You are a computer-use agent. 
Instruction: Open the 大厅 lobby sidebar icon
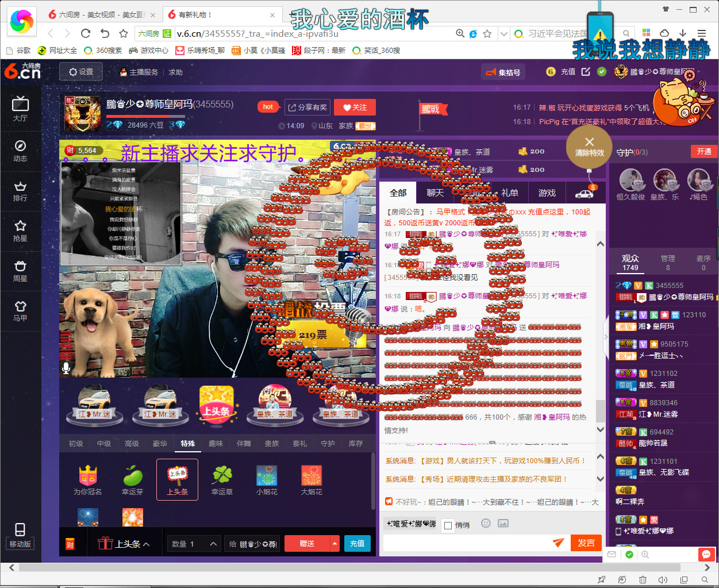[x=20, y=109]
